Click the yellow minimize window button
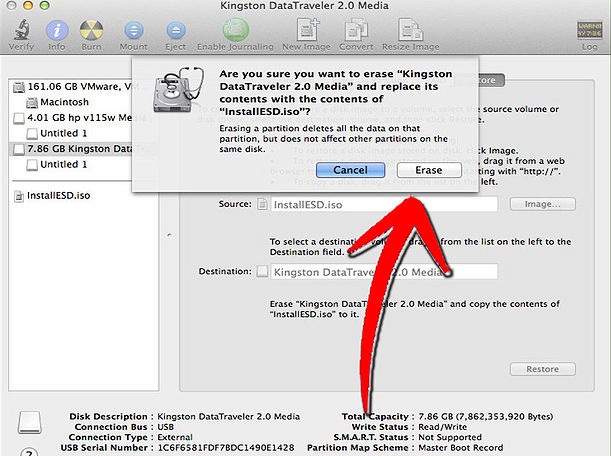 28,5
